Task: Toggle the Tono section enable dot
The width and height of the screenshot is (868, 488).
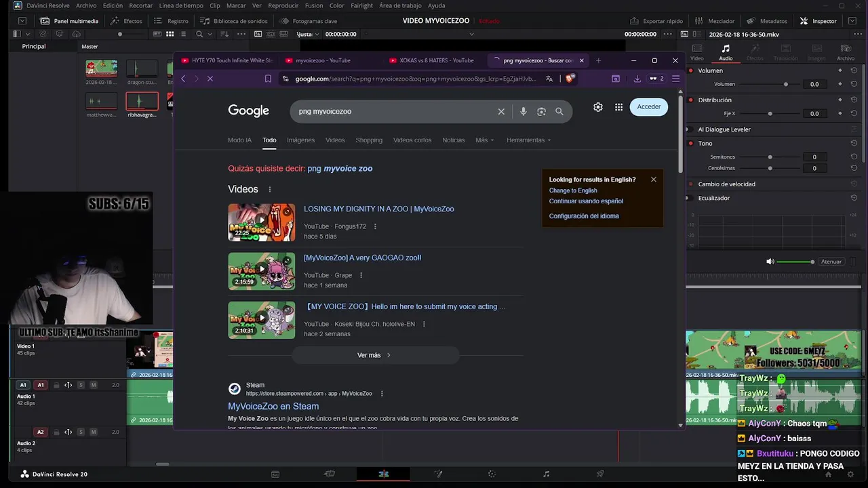Action: pyautogui.click(x=691, y=143)
